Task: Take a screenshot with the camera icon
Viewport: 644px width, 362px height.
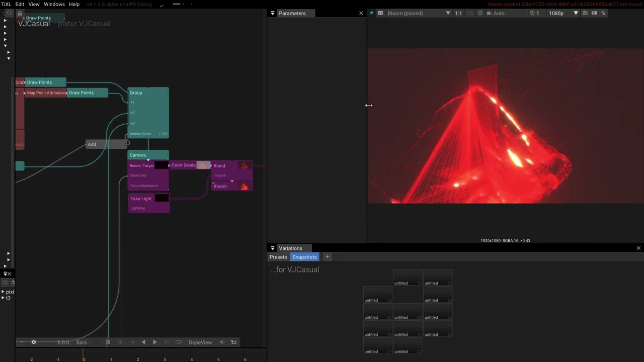Action: coord(585,13)
